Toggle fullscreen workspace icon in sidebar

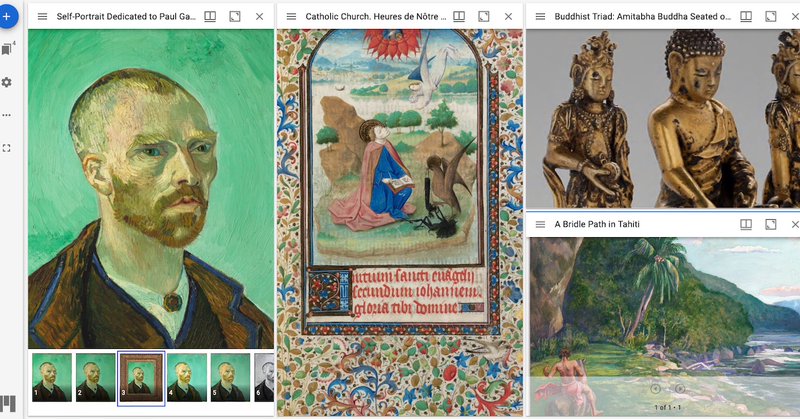[7, 148]
